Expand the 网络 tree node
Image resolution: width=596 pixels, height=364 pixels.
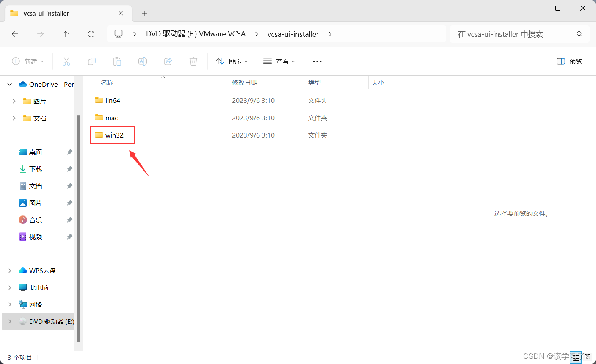(x=10, y=304)
